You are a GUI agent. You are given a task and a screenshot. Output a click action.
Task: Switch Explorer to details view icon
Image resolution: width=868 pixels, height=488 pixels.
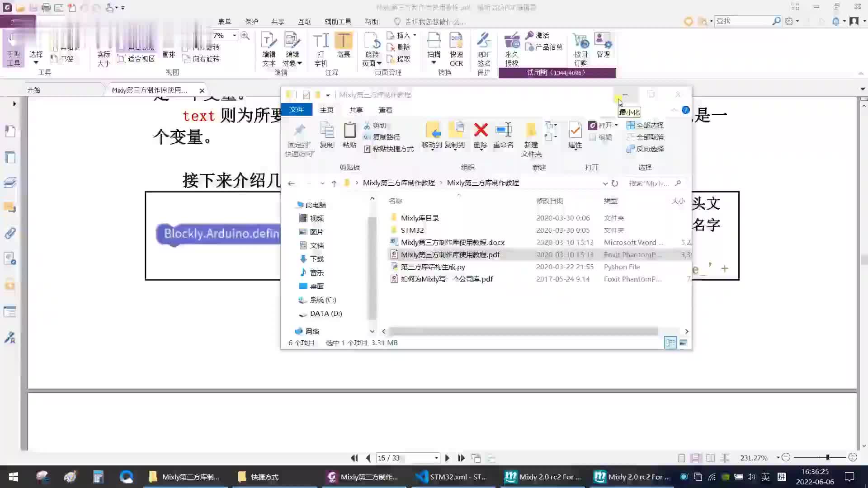click(x=670, y=343)
